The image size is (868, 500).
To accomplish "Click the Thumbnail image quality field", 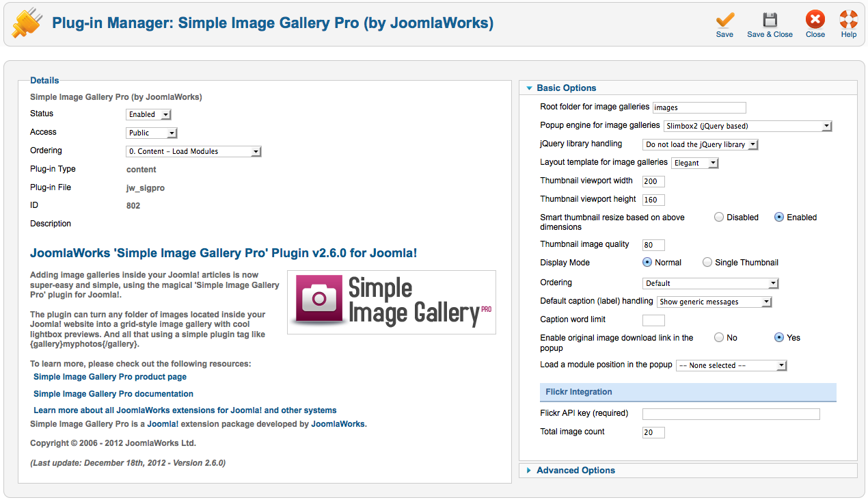I will point(653,245).
